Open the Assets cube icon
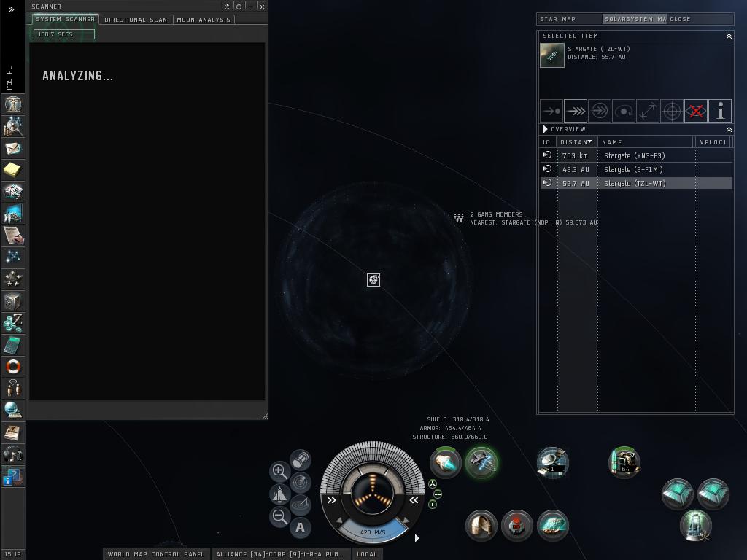Image resolution: width=747 pixels, height=560 pixels. 13,301
